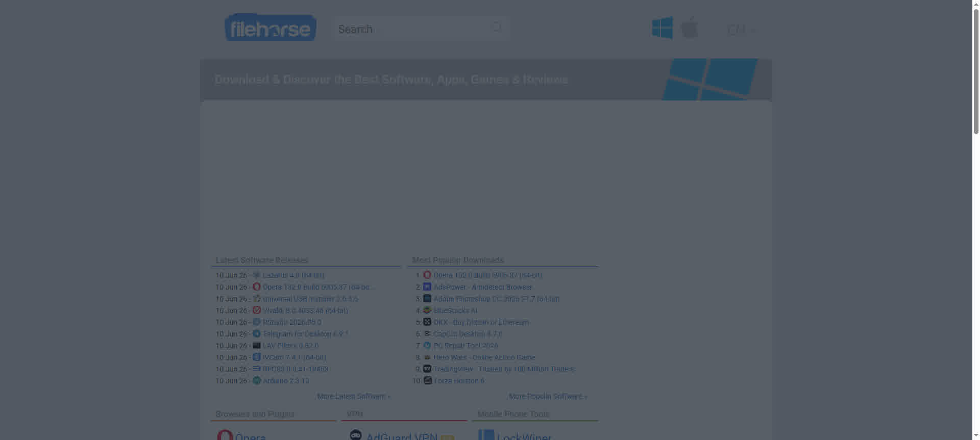
Task: Open Mobile Phone Tools category
Action: [x=513, y=414]
